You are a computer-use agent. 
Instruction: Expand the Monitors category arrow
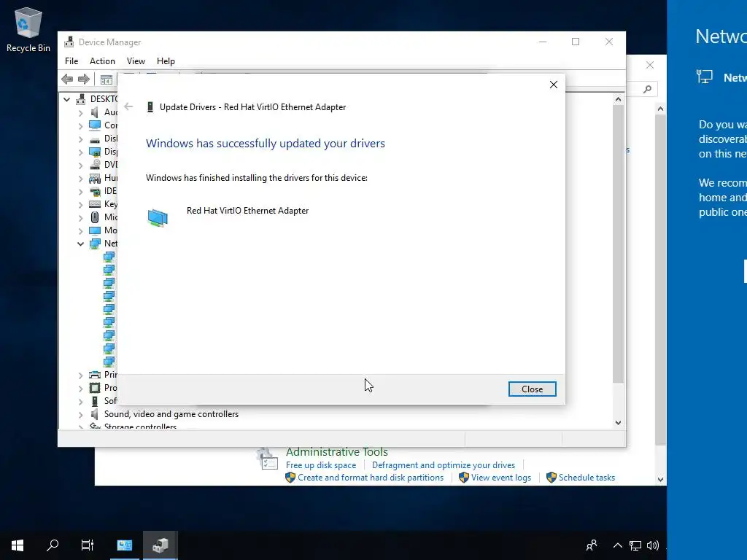pyautogui.click(x=80, y=230)
